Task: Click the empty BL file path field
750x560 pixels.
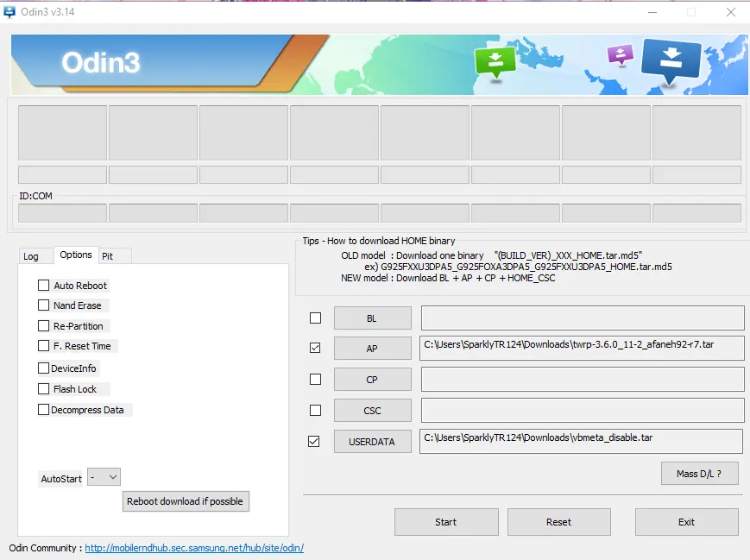Action: coord(583,318)
